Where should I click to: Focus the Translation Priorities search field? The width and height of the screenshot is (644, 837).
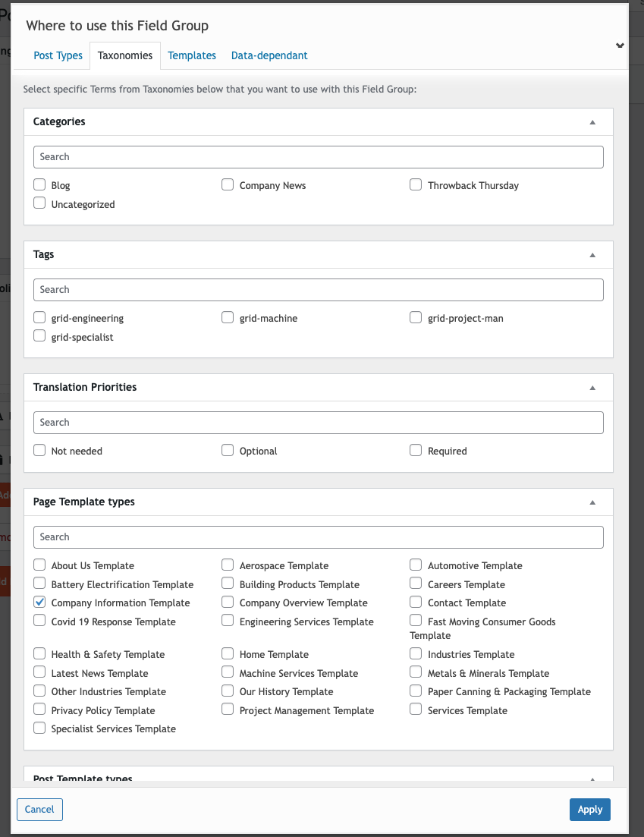[x=319, y=423]
